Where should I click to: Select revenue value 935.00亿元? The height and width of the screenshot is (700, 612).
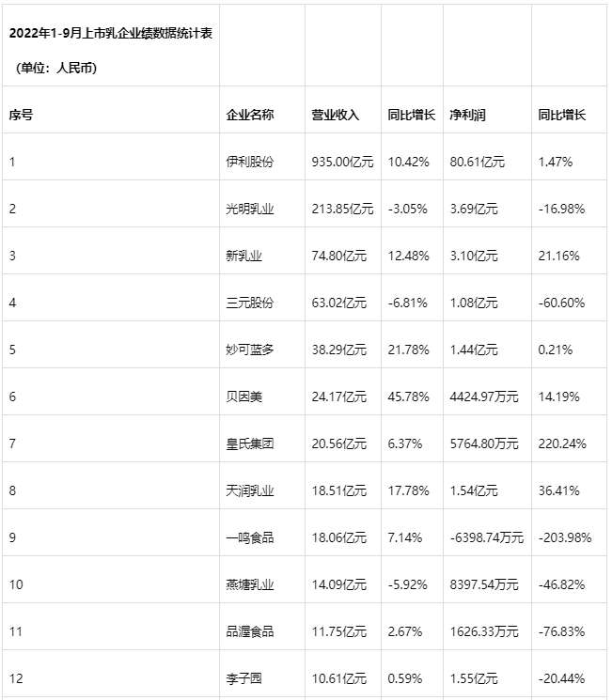[342, 162]
